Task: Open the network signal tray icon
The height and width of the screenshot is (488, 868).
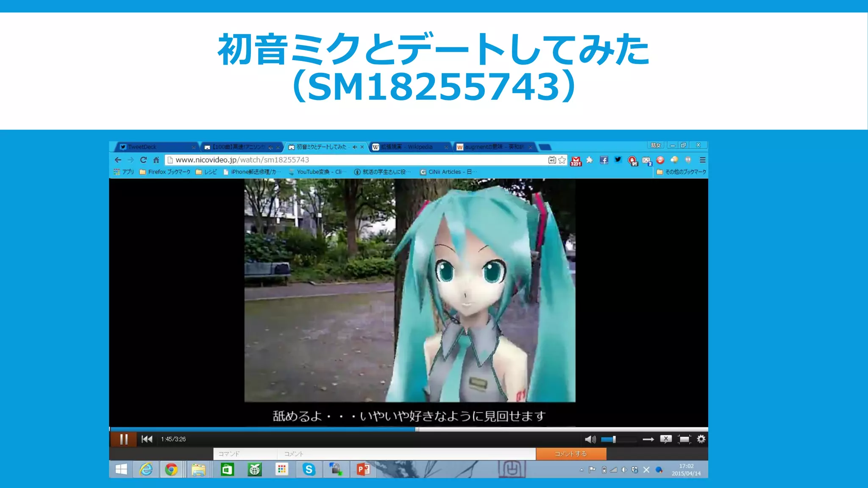Action: pyautogui.click(x=613, y=470)
